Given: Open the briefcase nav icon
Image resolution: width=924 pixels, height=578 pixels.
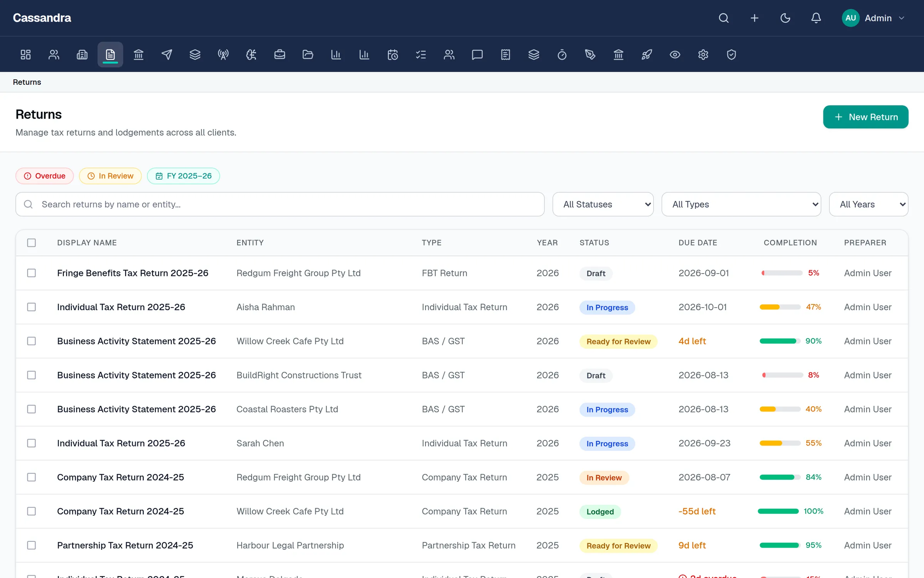Looking at the screenshot, I should (x=280, y=55).
